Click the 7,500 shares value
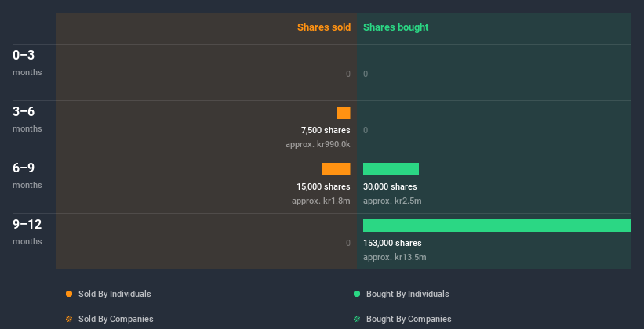The image size is (644, 329). pyautogui.click(x=326, y=130)
